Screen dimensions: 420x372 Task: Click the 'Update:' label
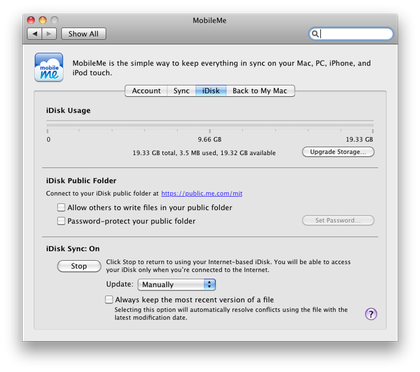(x=120, y=284)
